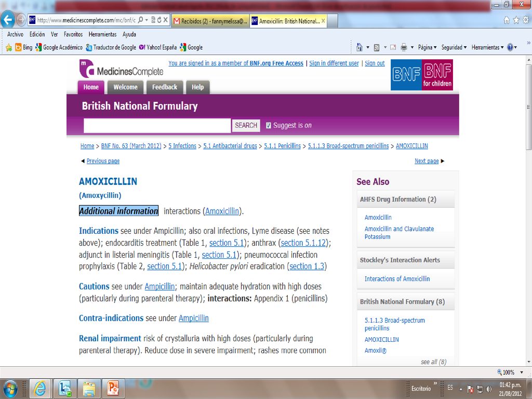Open Internet Explorer taskbar icon

(x=40, y=389)
